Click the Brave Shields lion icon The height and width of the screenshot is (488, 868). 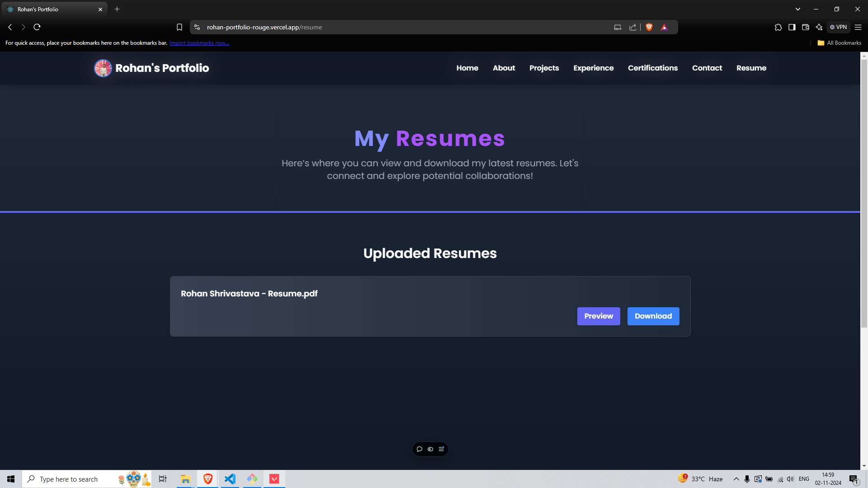pos(649,27)
